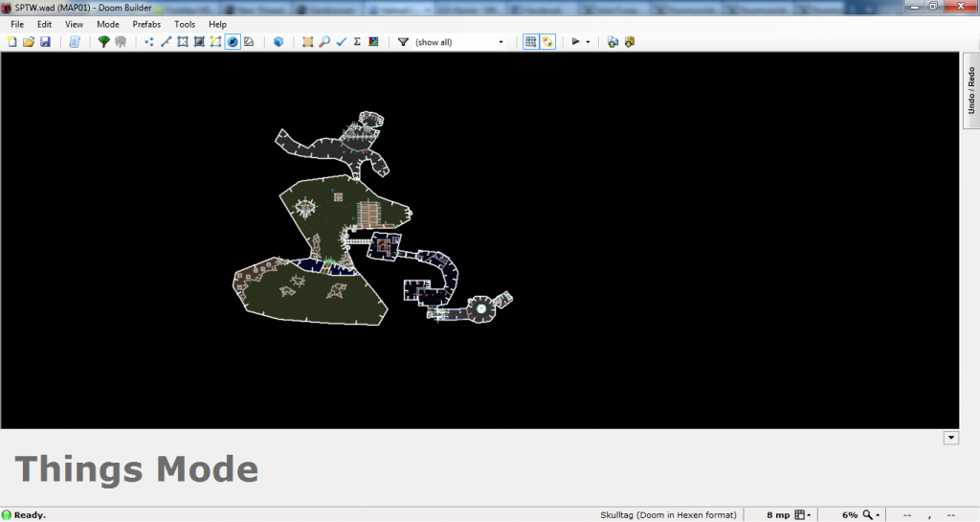Image resolution: width=980 pixels, height=522 pixels.
Task: Open the Prefabs menu
Action: coord(146,24)
